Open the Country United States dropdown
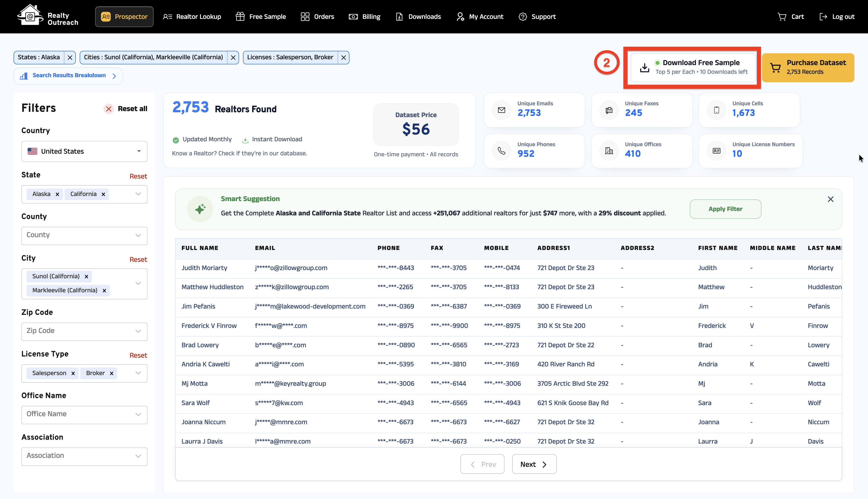 [x=84, y=151]
